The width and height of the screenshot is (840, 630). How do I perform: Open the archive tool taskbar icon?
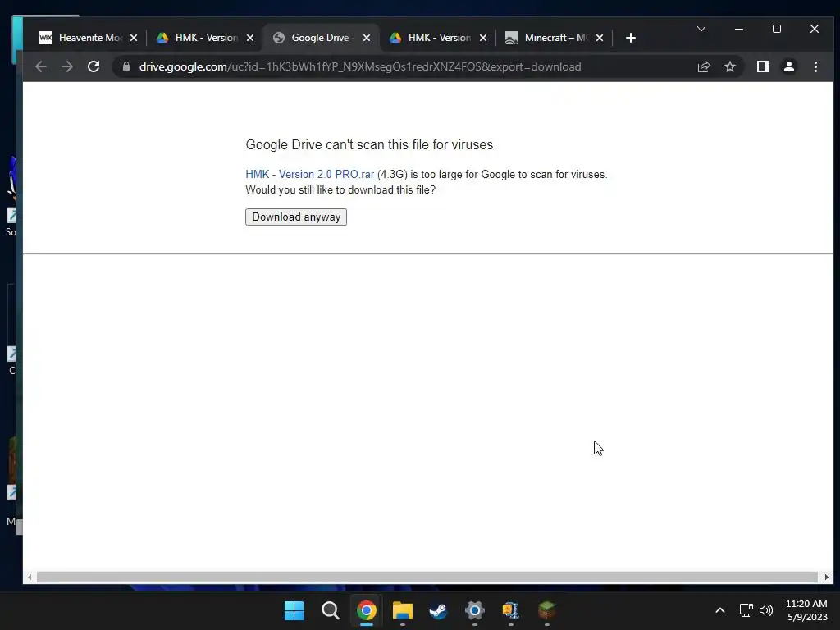click(x=510, y=610)
